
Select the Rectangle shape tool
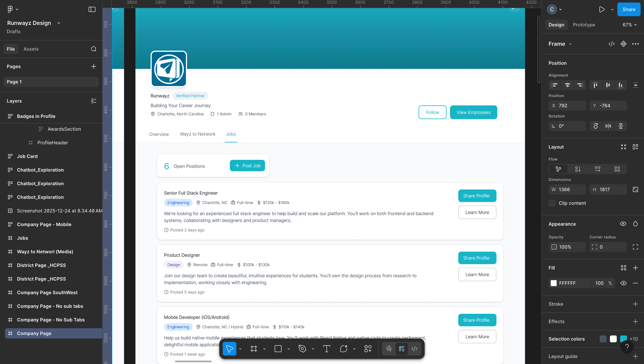click(x=278, y=348)
